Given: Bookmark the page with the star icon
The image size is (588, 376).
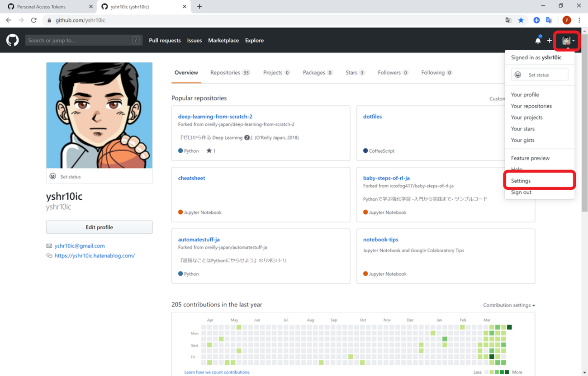Looking at the screenshot, I should tap(521, 20).
